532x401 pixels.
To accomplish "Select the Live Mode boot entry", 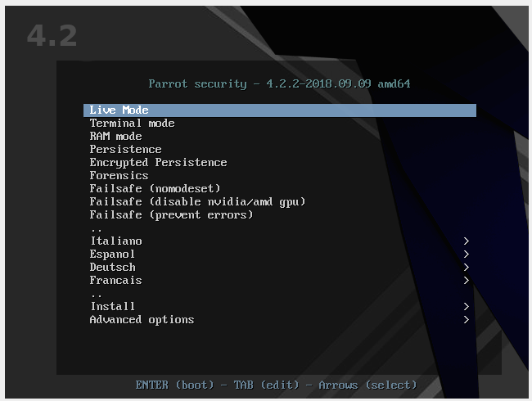I will [x=119, y=110].
